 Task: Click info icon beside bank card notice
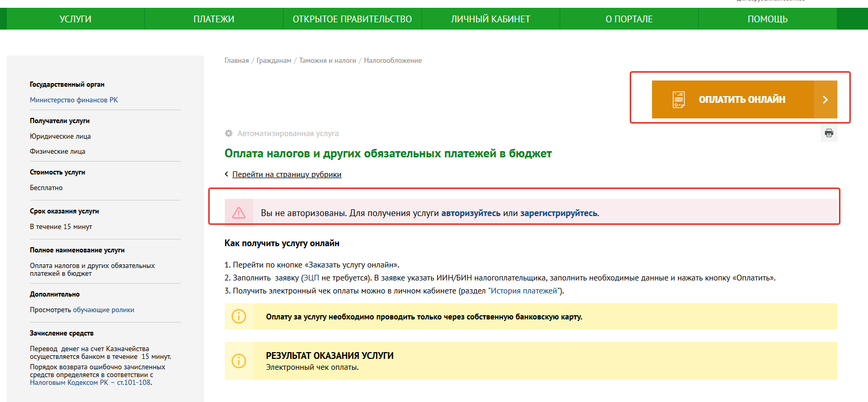click(239, 316)
